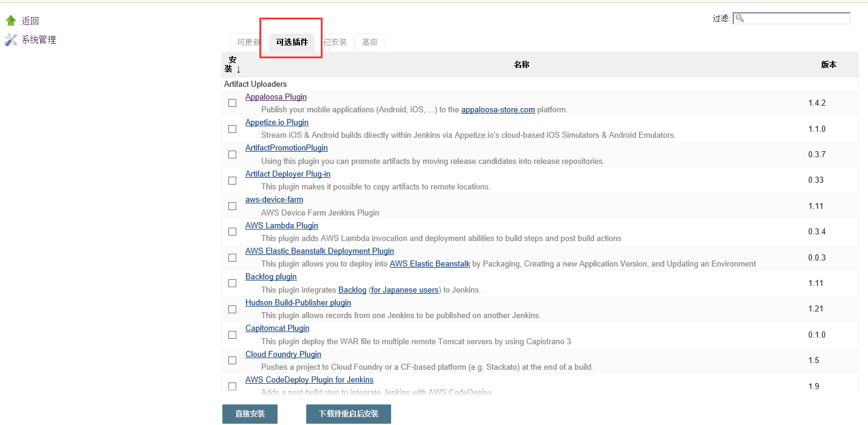Viewport: 868px width, 425px height.
Task: Open the Hudson Build-Publisher plugin link
Action: tap(298, 303)
